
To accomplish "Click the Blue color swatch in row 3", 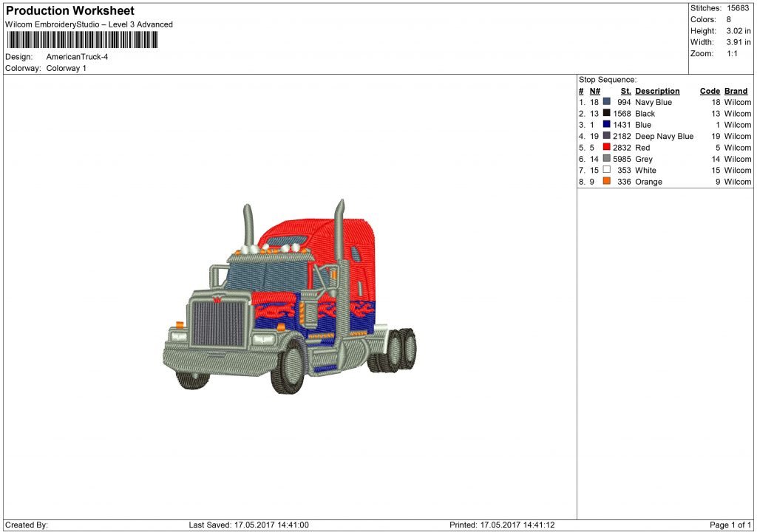I will click(607, 125).
